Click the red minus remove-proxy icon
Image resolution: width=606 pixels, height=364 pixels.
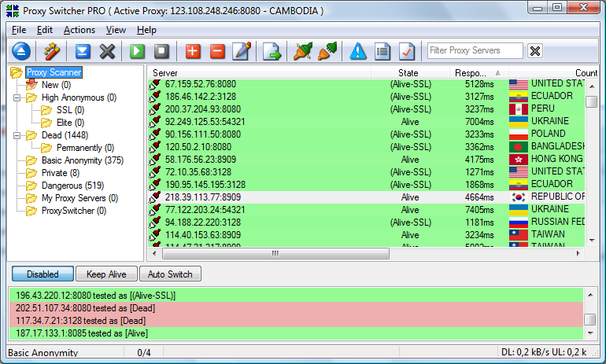tap(217, 51)
